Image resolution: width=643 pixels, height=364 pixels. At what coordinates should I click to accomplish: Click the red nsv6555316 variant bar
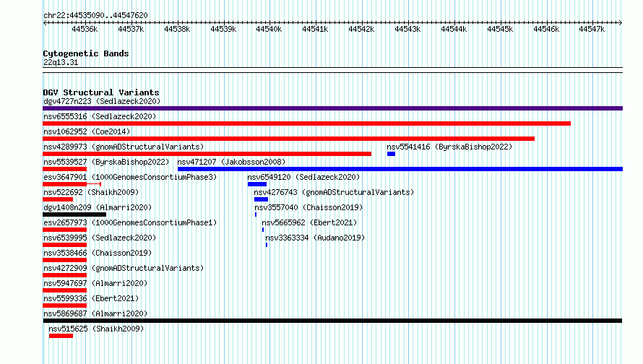[307, 123]
